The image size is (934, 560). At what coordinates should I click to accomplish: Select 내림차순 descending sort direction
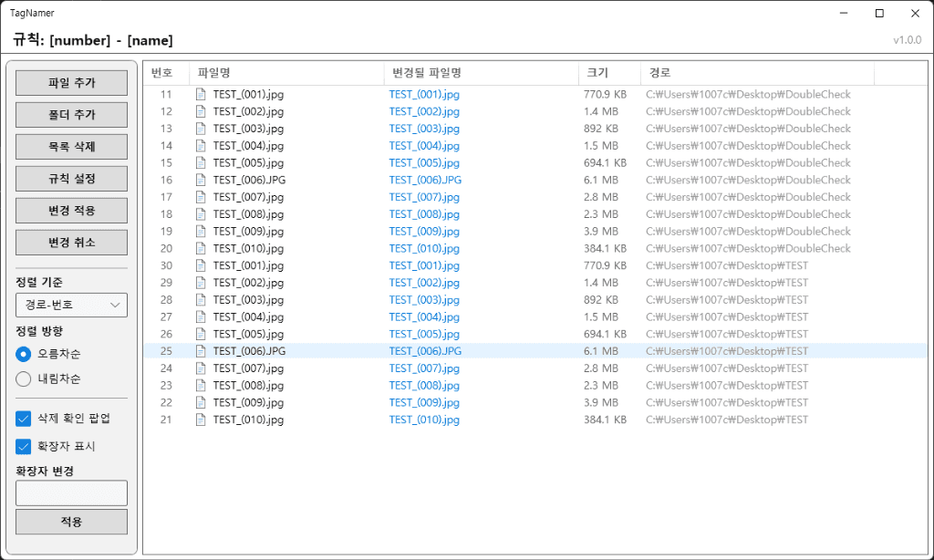24,379
